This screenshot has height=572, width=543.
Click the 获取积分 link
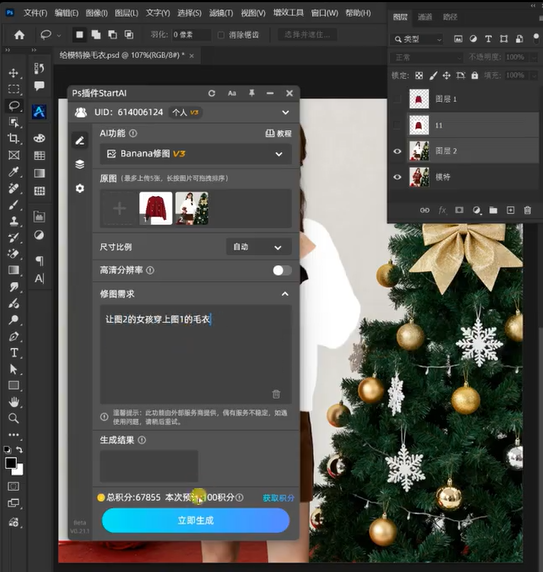[279, 498]
